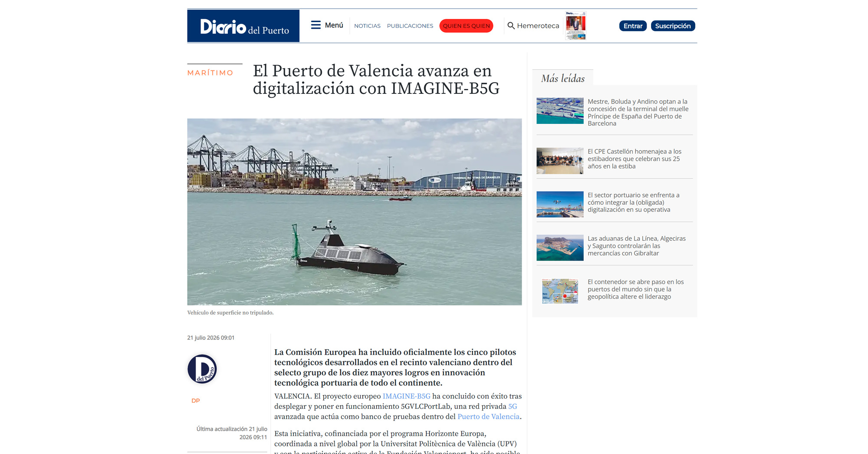Click the Suscripción button
This screenshot has height=454, width=868.
[673, 26]
